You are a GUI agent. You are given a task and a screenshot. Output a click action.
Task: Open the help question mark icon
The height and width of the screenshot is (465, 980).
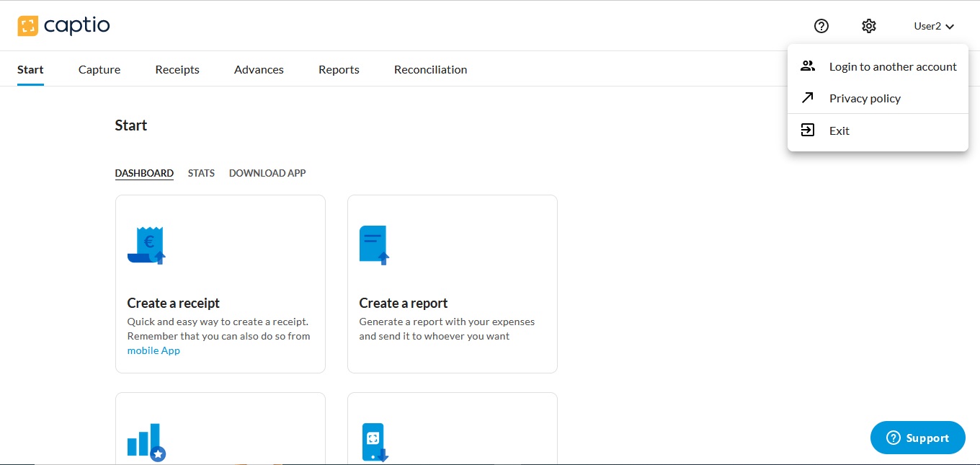point(821,26)
